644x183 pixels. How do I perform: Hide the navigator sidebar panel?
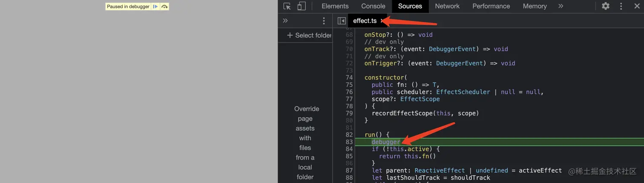(x=342, y=20)
